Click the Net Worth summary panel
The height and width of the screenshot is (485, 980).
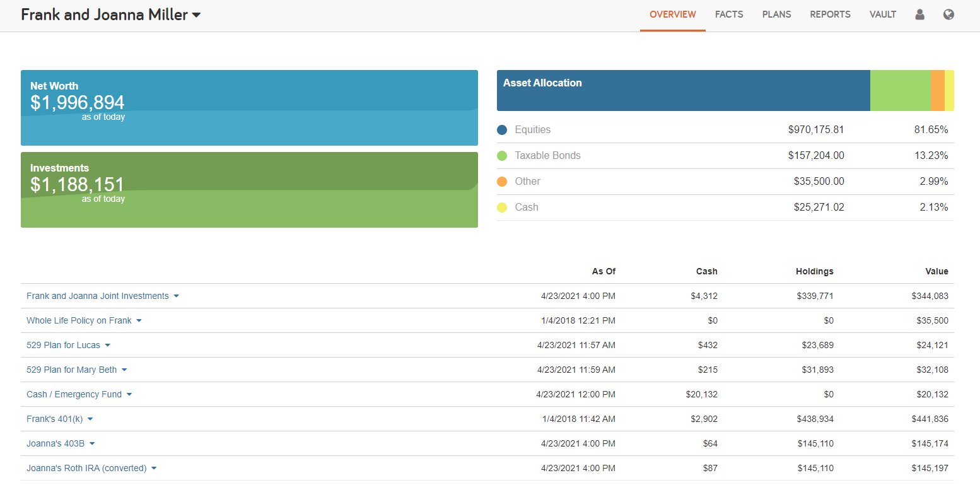coord(249,107)
